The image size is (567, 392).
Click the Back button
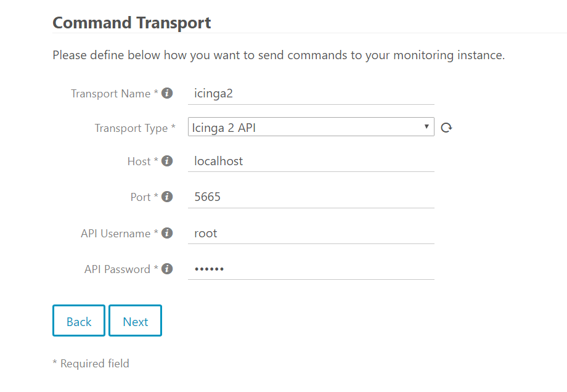coord(79,321)
